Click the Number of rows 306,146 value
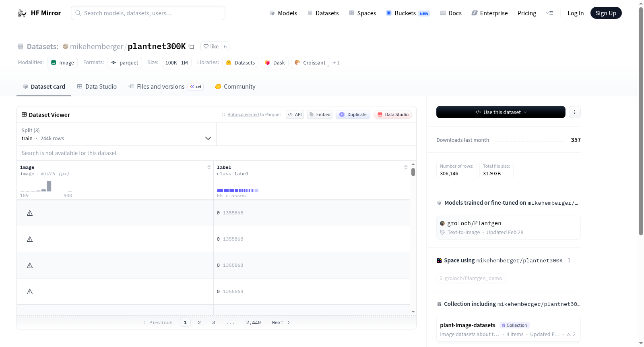Image resolution: width=644 pixels, height=347 pixels. click(x=449, y=173)
